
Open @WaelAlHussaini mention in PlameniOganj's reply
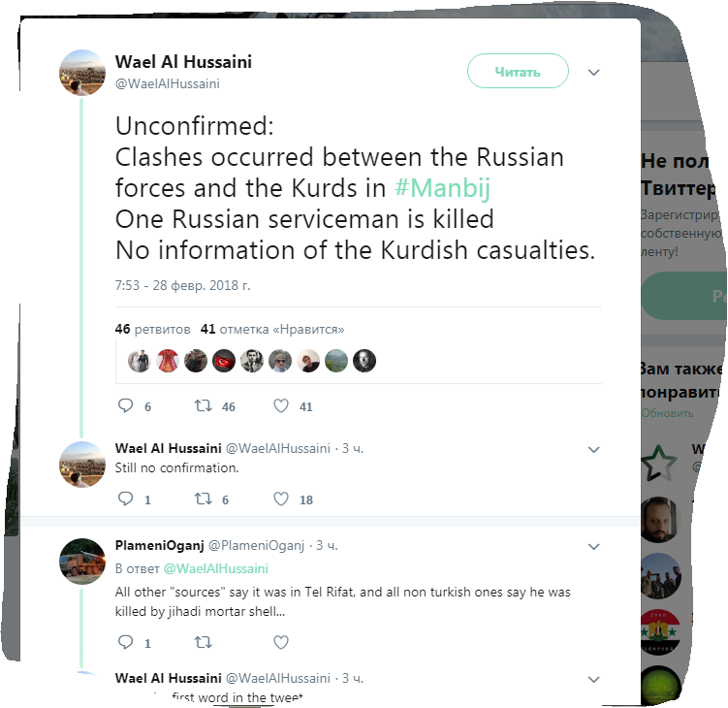pos(215,568)
